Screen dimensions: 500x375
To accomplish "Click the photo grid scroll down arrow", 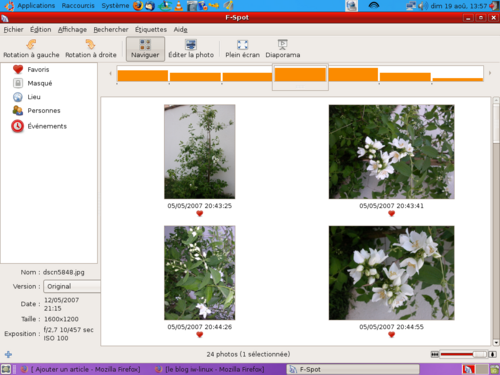I will click(496, 342).
